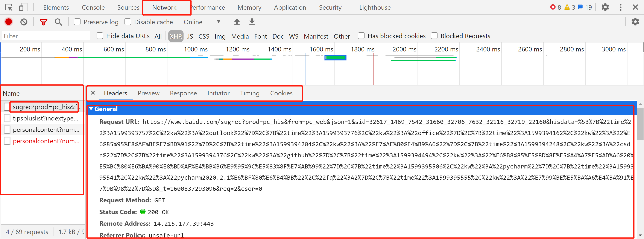Click the inspect element picker icon
This screenshot has width=644, height=239.
(x=9, y=8)
